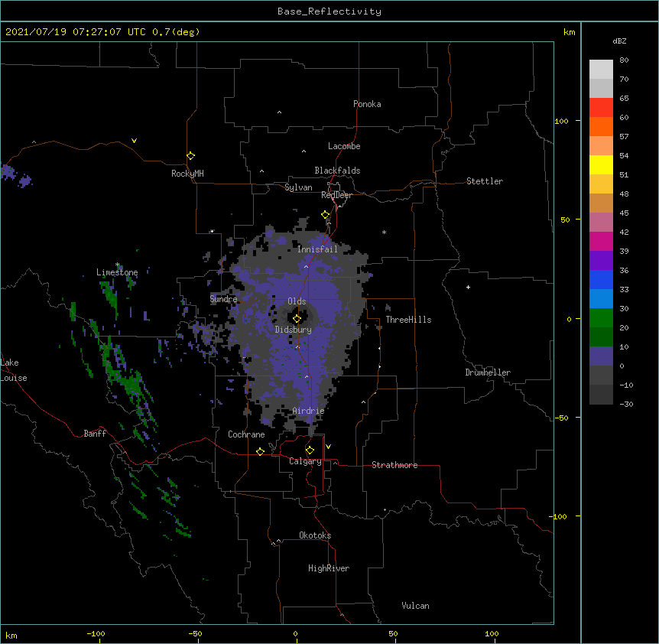The height and width of the screenshot is (644, 659).
Task: Click the -50 tick label on vertical axis
Action: pyautogui.click(x=561, y=418)
